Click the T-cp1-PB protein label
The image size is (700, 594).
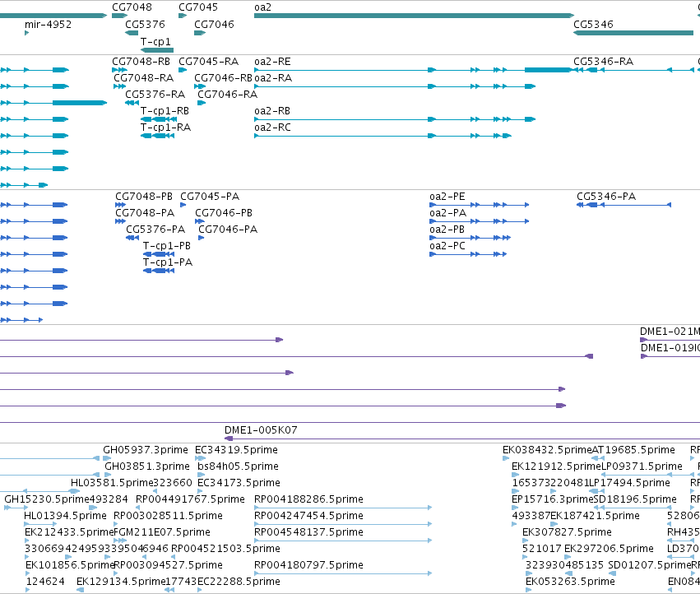coord(166,246)
